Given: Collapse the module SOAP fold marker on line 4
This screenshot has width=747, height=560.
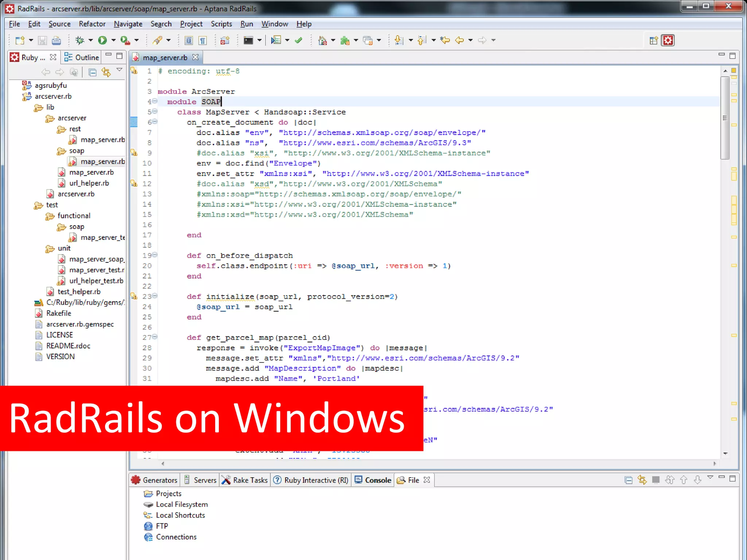Looking at the screenshot, I should pos(155,101).
